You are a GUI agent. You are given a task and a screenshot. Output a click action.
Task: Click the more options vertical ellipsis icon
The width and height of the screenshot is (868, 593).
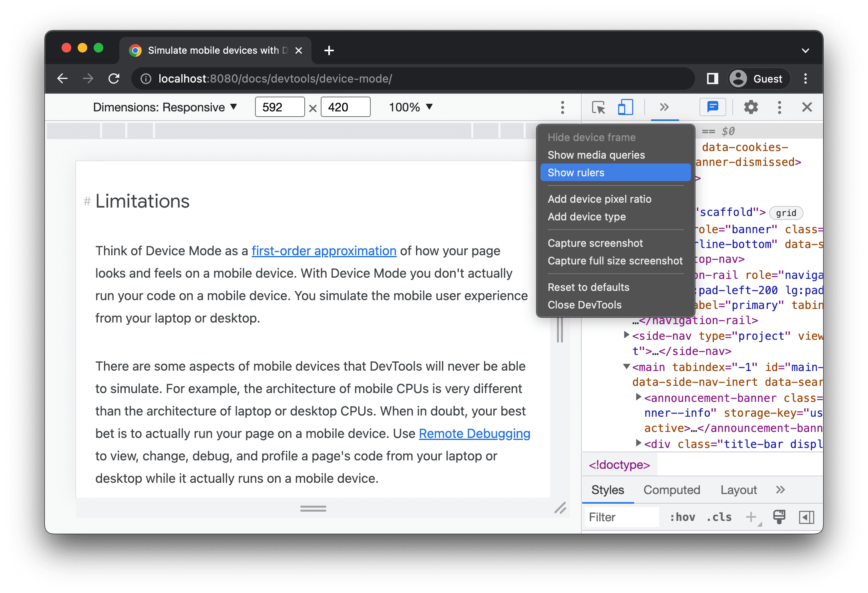click(562, 107)
